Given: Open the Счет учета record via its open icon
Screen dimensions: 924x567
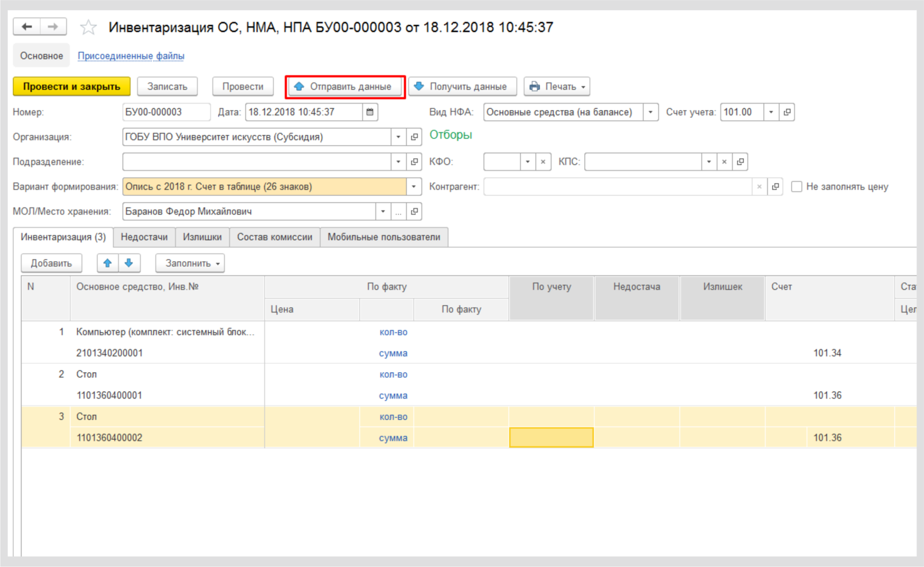Looking at the screenshot, I should [x=787, y=112].
